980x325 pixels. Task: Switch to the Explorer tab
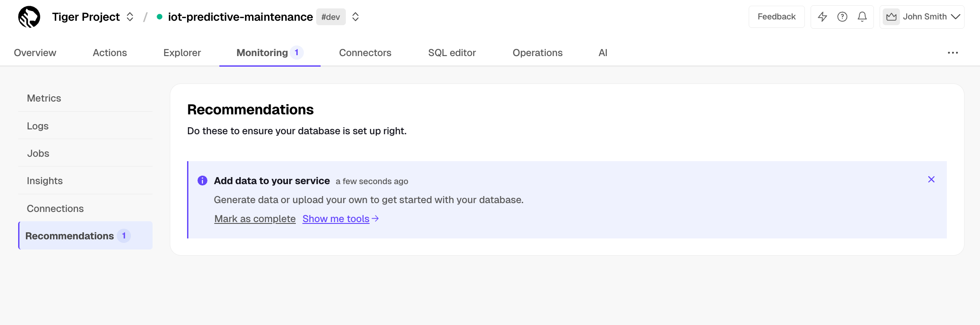pyautogui.click(x=182, y=53)
